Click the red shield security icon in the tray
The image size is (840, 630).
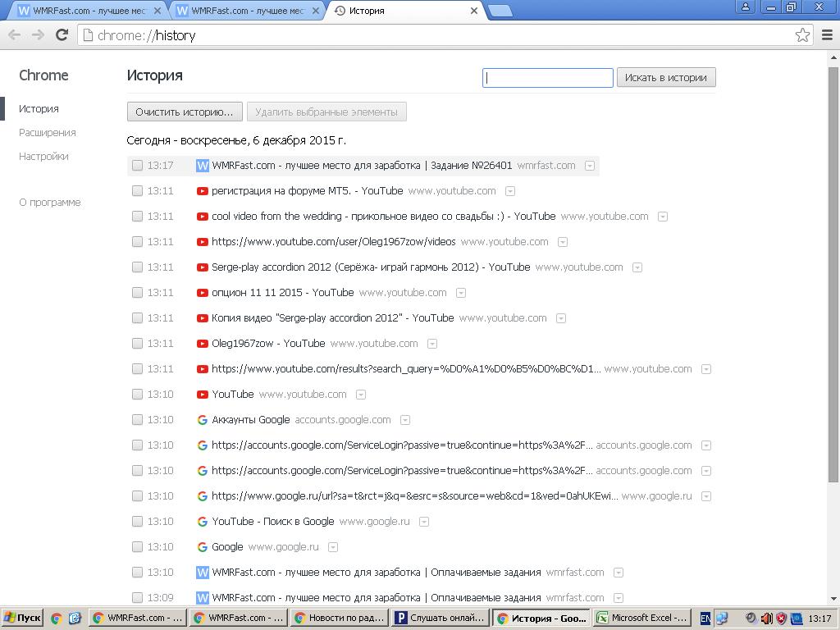click(782, 619)
